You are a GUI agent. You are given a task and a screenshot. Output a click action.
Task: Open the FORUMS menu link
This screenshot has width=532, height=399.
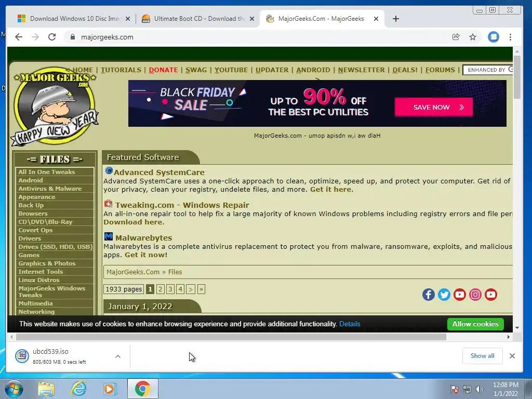coord(440,70)
